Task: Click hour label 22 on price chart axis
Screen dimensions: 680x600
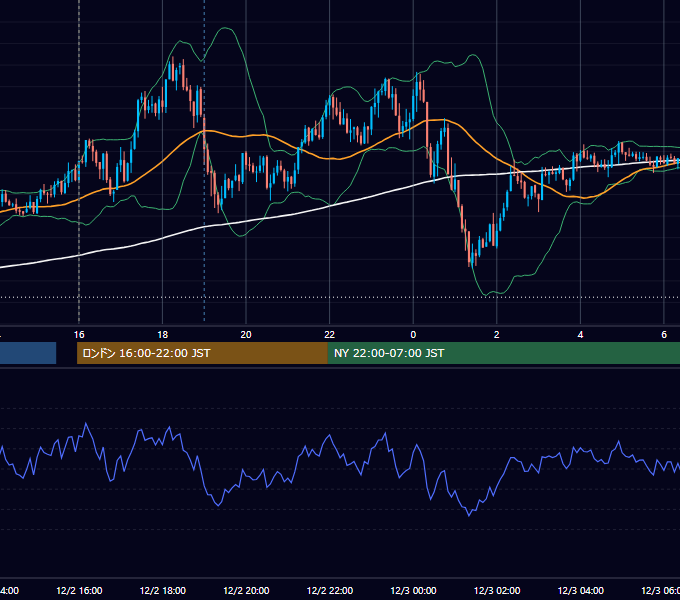Action: click(x=330, y=335)
